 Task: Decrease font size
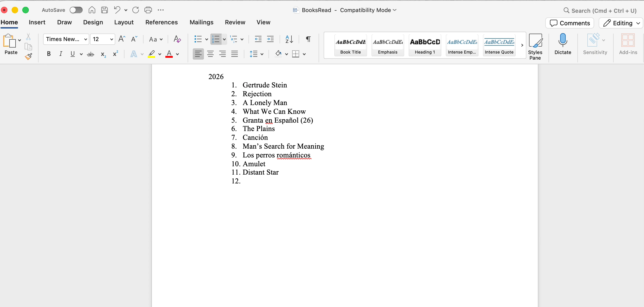[x=134, y=39]
